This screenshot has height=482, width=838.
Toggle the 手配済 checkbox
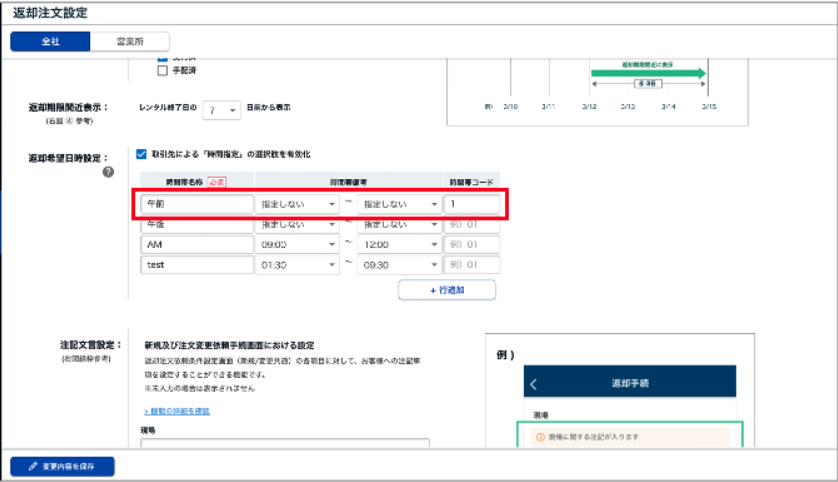162,71
